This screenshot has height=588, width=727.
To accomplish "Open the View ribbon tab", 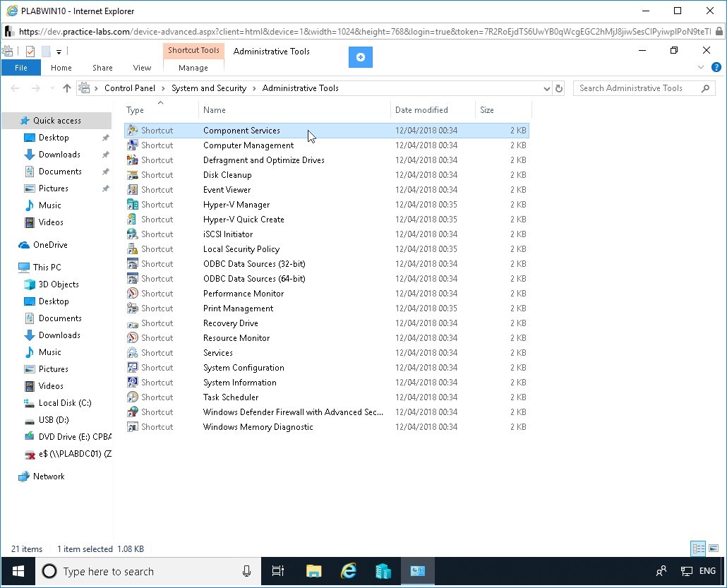I will (142, 68).
